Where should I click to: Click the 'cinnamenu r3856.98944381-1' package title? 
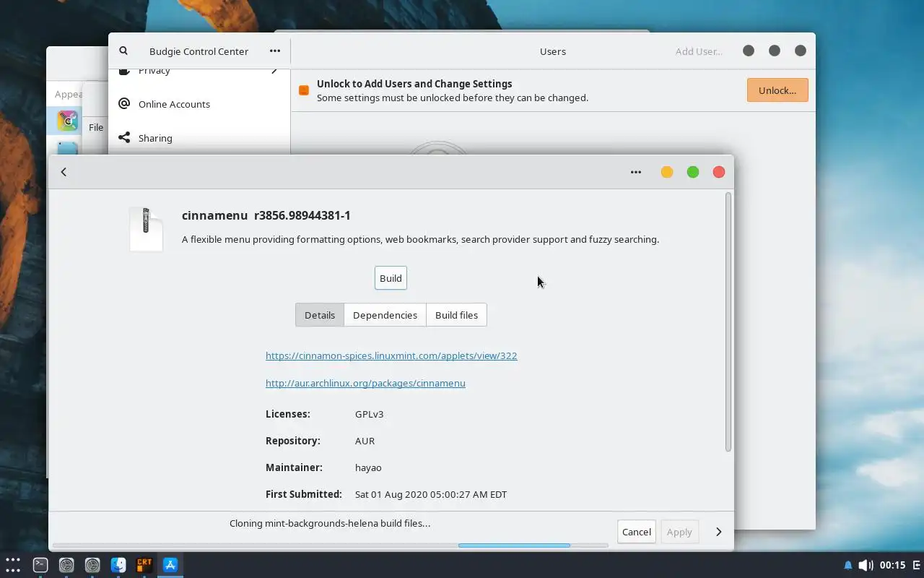pos(266,215)
